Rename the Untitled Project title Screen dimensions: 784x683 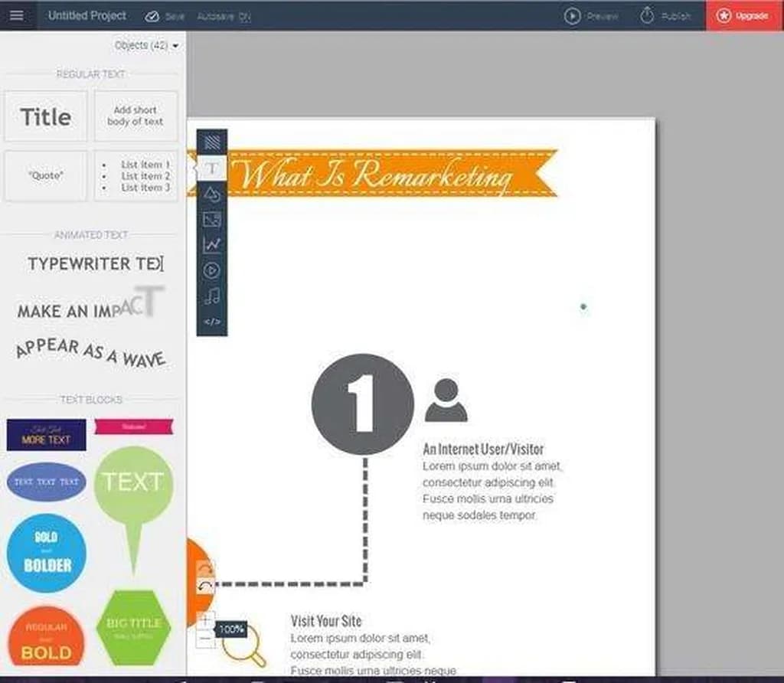click(87, 15)
